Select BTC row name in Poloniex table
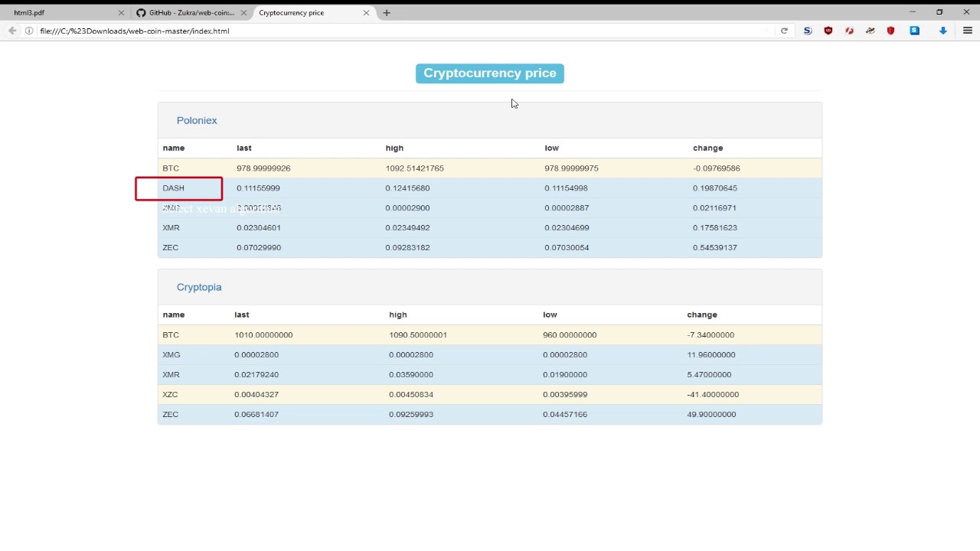 pos(171,168)
